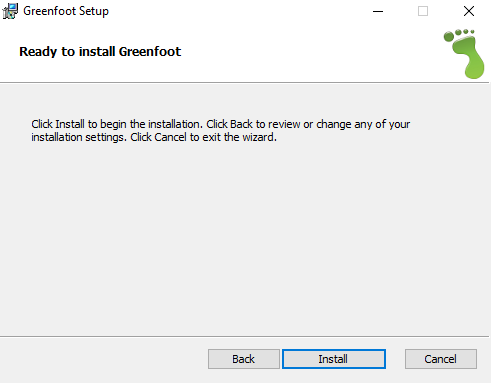
Task: Click the word 'Greenfoot' in the bold heading
Action: [150, 52]
